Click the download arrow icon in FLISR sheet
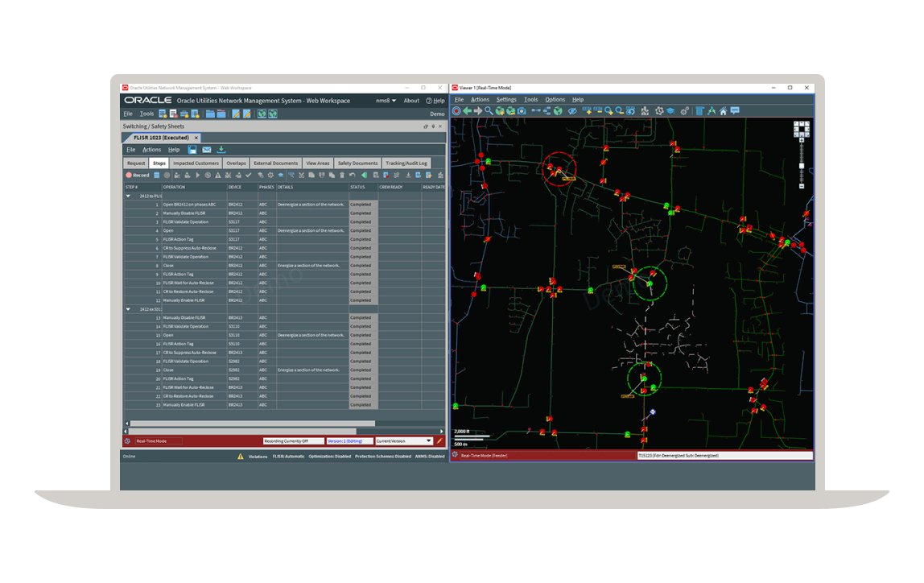The height and width of the screenshot is (583, 924). coord(221,150)
